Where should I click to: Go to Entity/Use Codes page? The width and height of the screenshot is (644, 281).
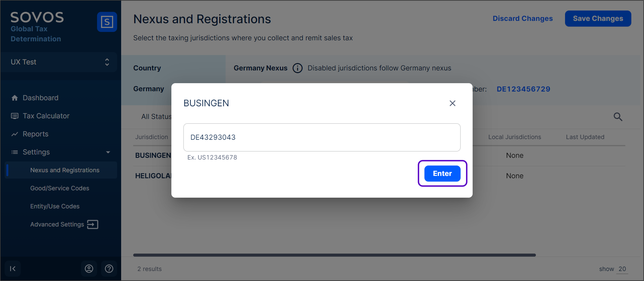click(55, 206)
